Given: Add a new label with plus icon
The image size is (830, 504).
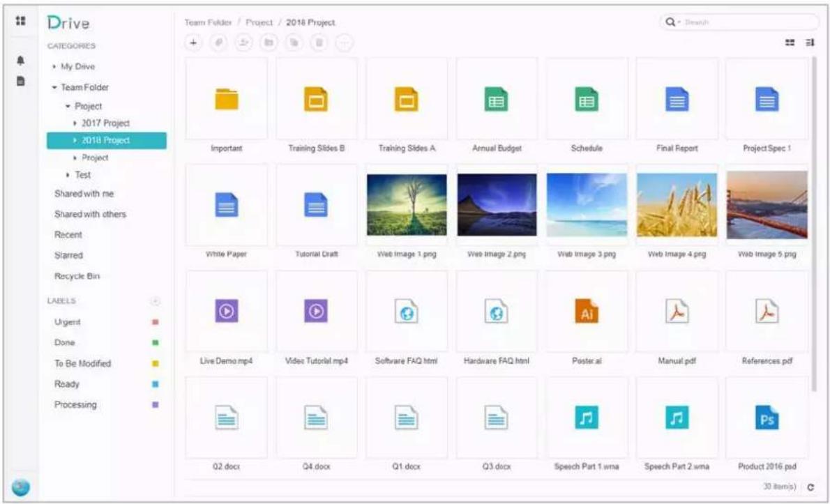Looking at the screenshot, I should click(x=155, y=301).
